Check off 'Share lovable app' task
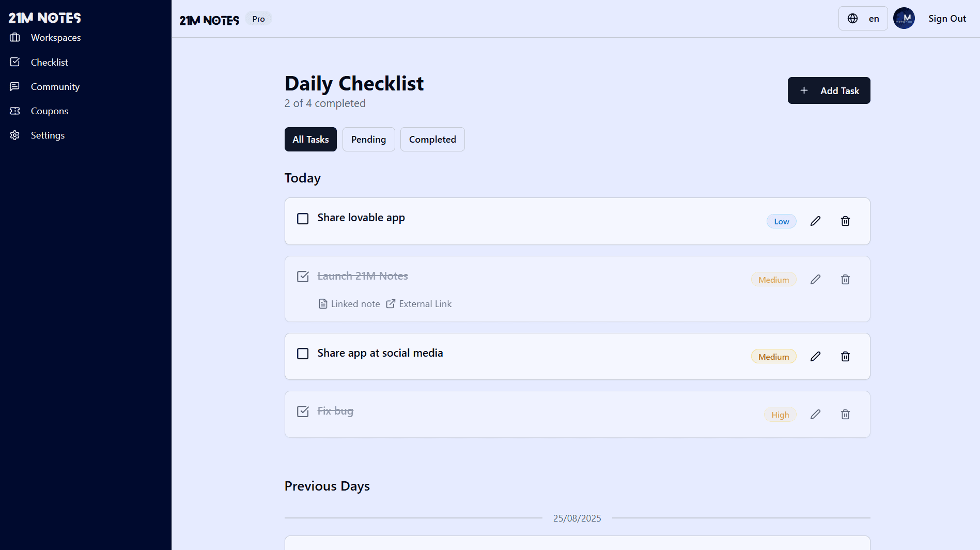Viewport: 980px width, 550px height. [x=303, y=219]
